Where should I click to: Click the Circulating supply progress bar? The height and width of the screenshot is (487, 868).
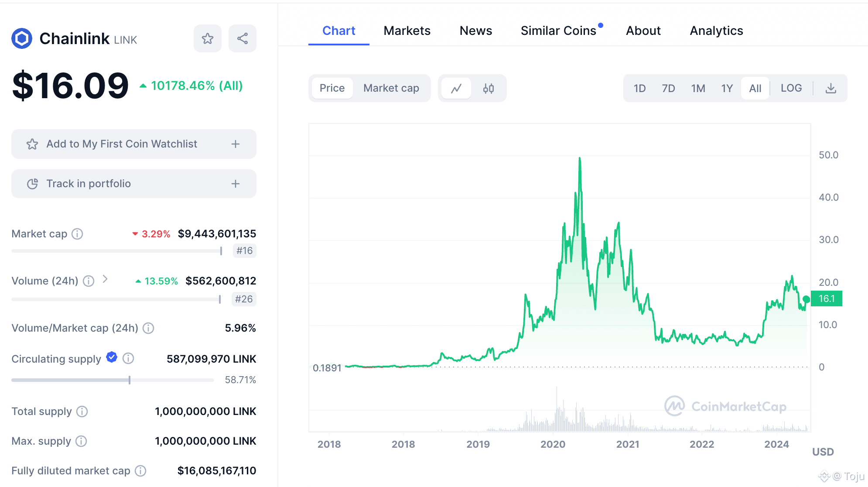113,380
